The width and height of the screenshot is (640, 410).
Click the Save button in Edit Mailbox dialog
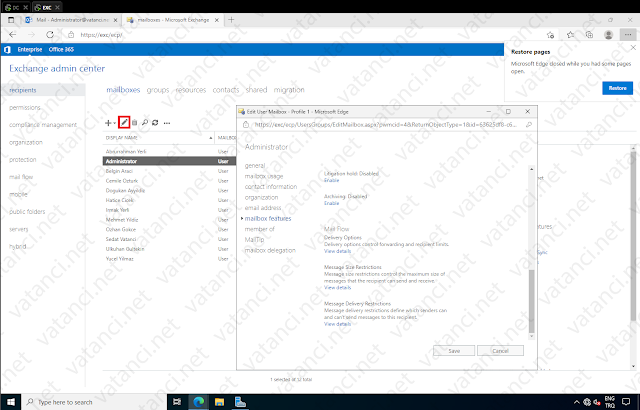454,351
